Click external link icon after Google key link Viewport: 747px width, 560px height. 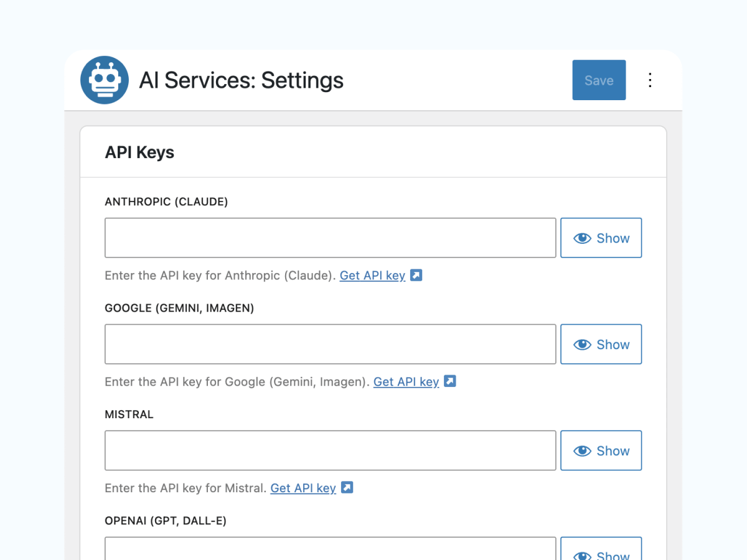(x=450, y=381)
